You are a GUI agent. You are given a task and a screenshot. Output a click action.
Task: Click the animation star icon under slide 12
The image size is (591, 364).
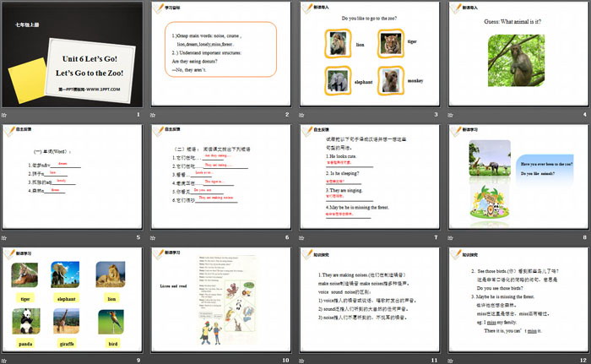(450, 361)
